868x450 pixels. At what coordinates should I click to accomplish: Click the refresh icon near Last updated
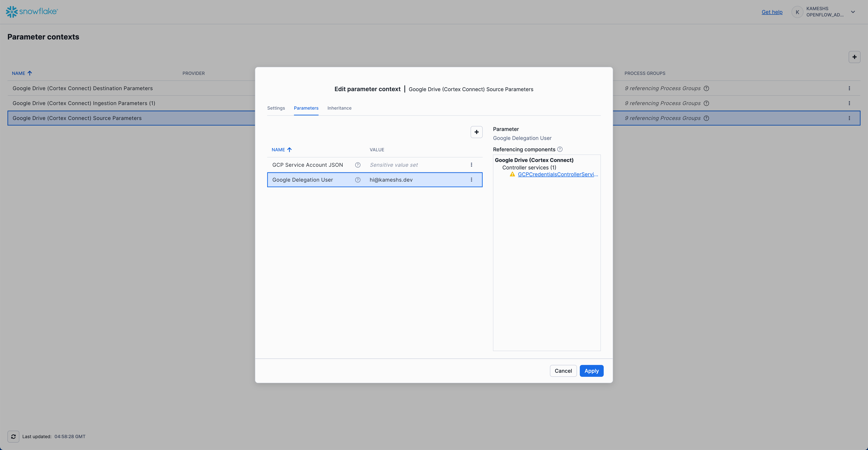point(14,436)
